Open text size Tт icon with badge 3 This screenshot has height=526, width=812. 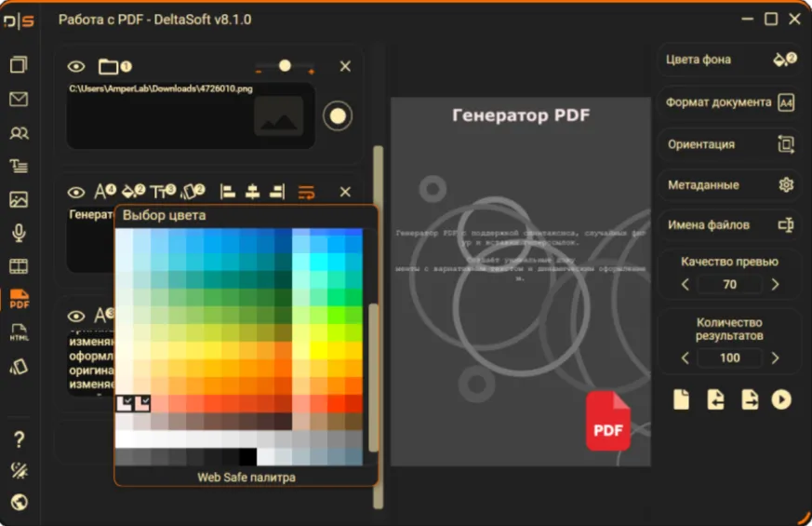pyautogui.click(x=163, y=191)
